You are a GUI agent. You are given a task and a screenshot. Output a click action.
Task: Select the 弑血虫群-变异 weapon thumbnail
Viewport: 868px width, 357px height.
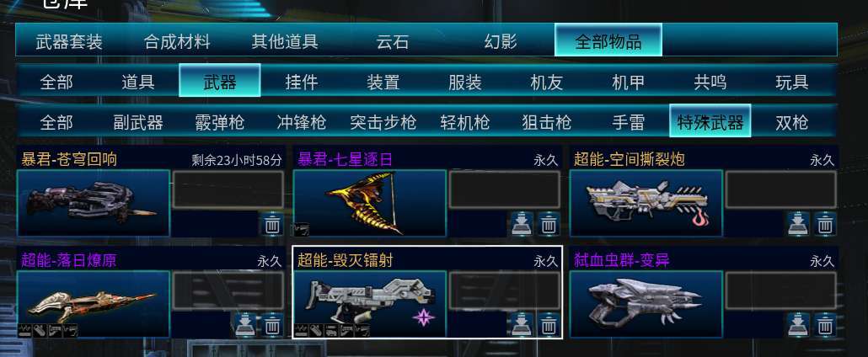point(646,304)
